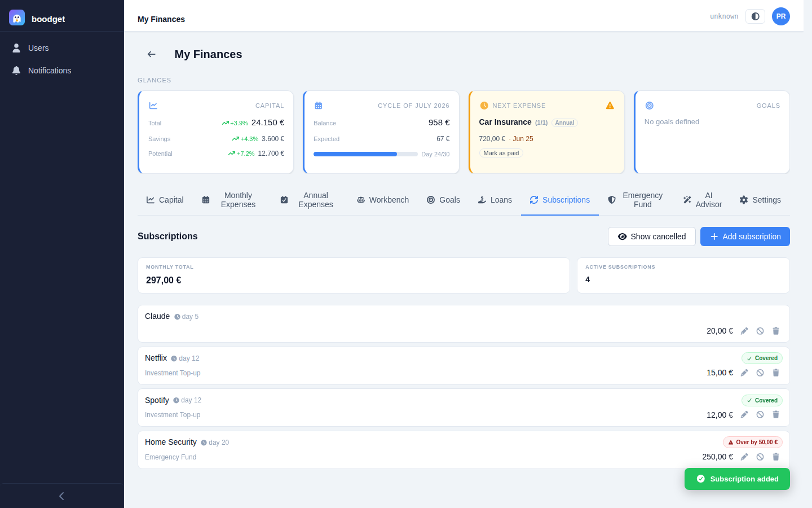812x508 pixels.
Task: Click the Next Expense warning triangle icon
Action: tap(610, 106)
